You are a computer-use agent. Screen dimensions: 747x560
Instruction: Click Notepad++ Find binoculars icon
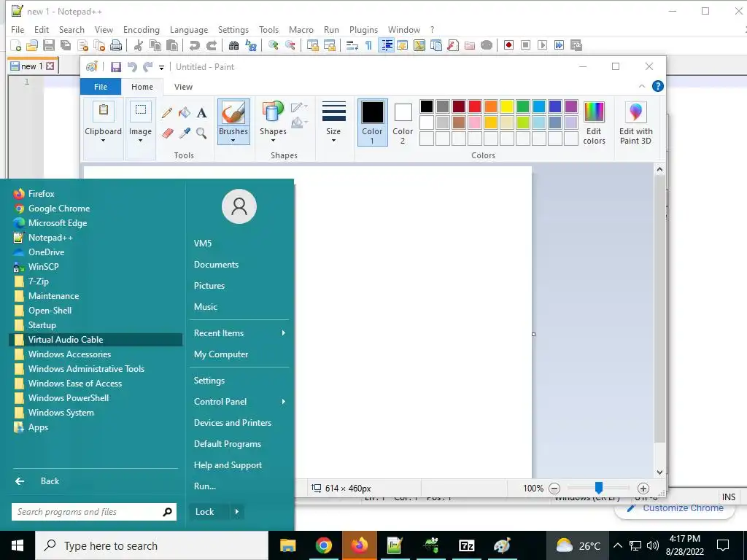pos(233,45)
